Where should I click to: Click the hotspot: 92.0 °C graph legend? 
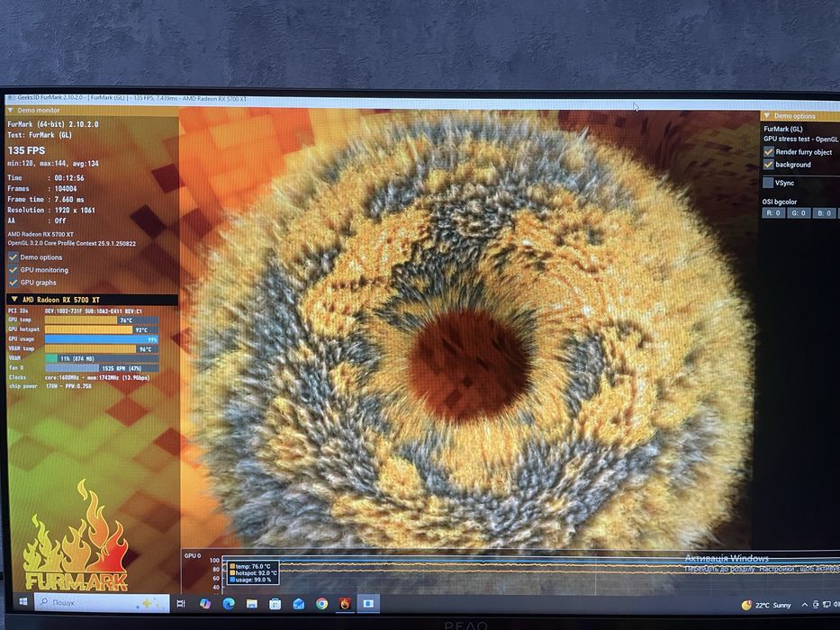[x=253, y=573]
